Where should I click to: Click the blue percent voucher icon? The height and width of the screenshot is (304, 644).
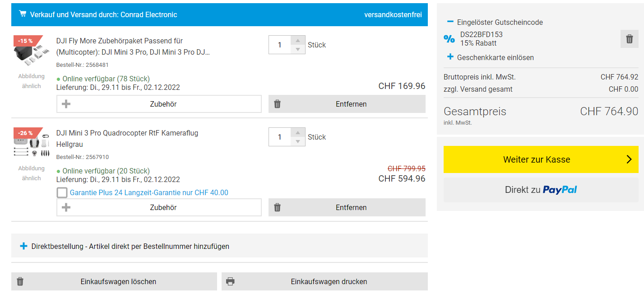tap(449, 39)
